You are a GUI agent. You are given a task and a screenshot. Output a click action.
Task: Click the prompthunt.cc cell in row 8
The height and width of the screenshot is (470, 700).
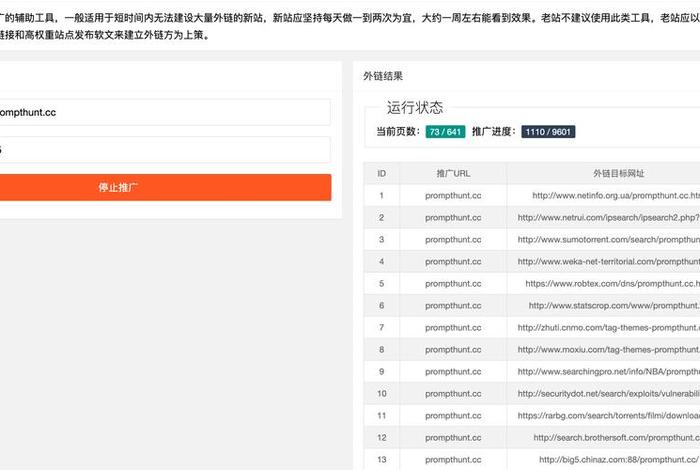453,349
